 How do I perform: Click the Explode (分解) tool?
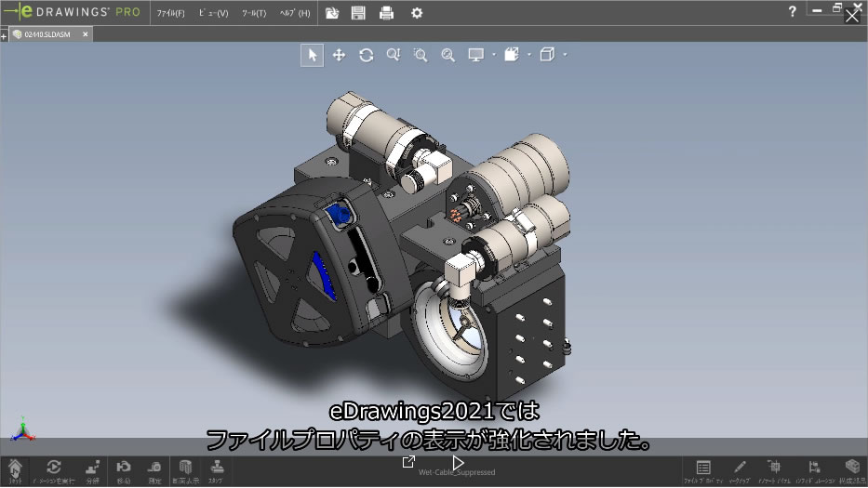(x=92, y=471)
